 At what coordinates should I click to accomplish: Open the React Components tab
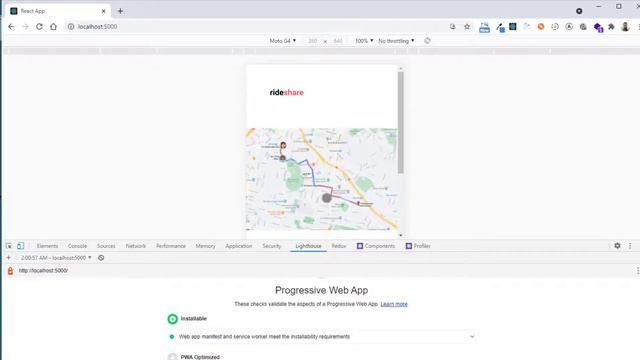click(376, 246)
